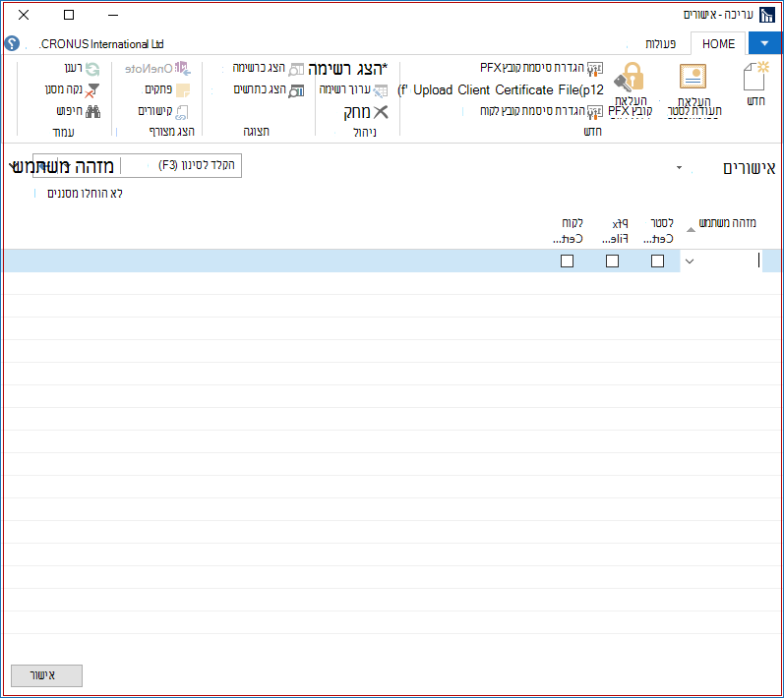The image size is (784, 698).
Task: Click the Upload PFX File lock icon
Action: pyautogui.click(x=630, y=77)
